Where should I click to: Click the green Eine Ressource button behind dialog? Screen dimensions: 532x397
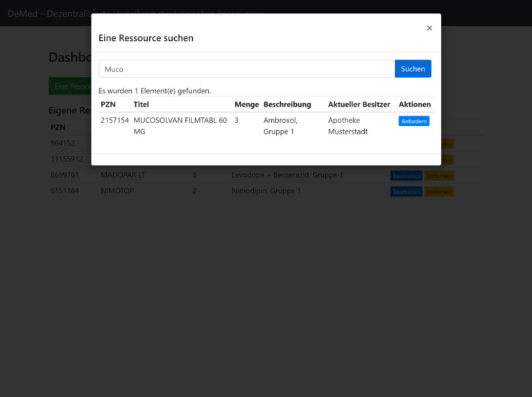70,86
